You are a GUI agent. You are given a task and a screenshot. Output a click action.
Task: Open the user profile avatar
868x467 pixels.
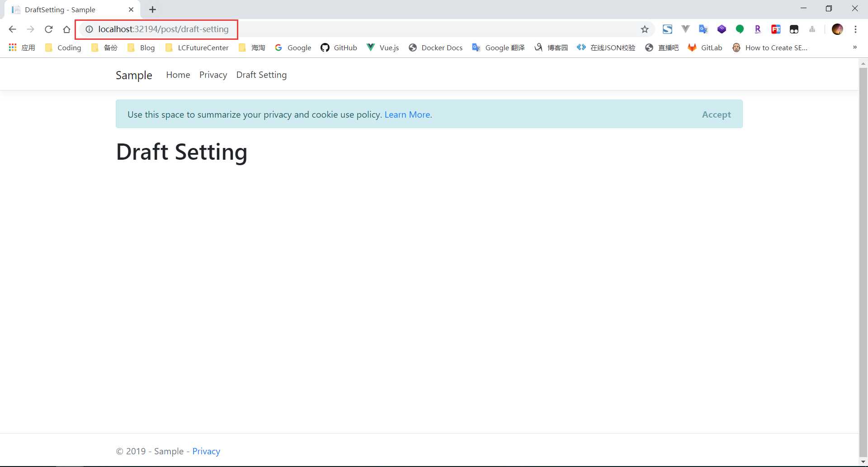point(837,29)
